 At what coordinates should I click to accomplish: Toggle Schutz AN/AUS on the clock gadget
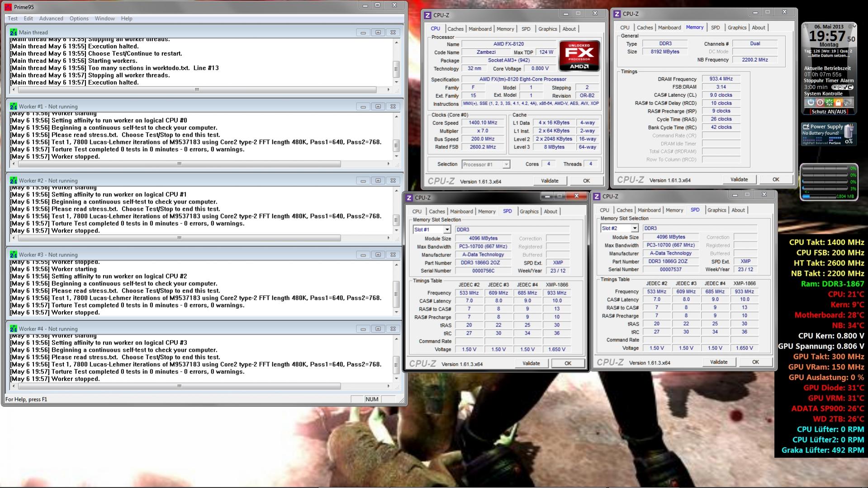(829, 111)
